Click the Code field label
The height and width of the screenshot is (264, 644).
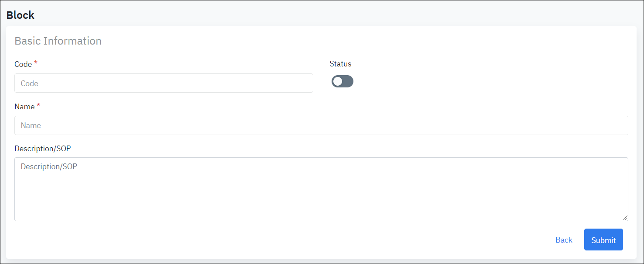click(x=23, y=64)
